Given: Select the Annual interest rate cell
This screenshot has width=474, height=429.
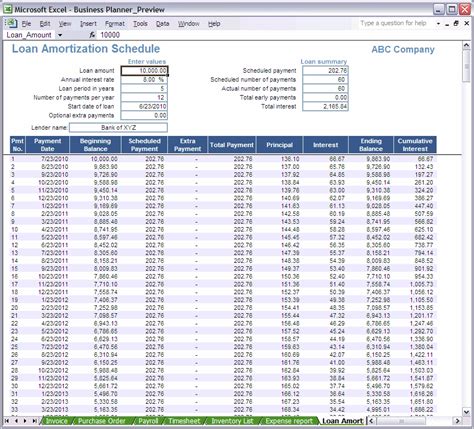Looking at the screenshot, I should pyautogui.click(x=144, y=80).
